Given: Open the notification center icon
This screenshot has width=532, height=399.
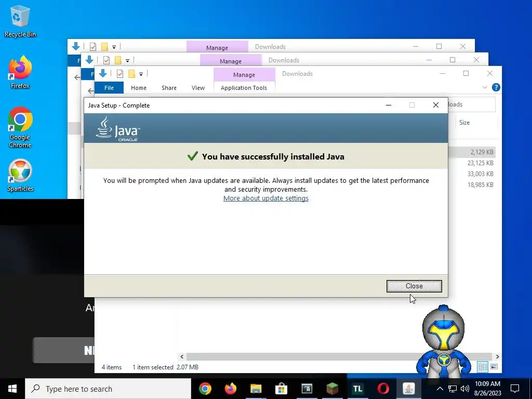Looking at the screenshot, I should coord(515,389).
